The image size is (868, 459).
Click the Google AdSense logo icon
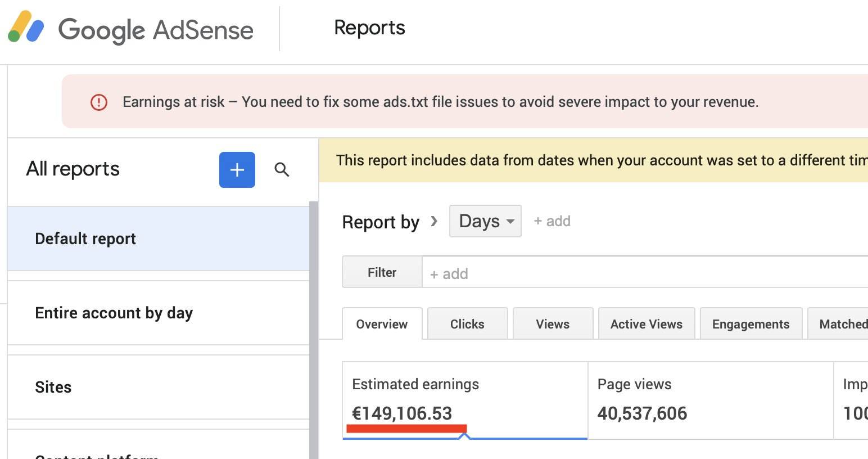pos(26,27)
